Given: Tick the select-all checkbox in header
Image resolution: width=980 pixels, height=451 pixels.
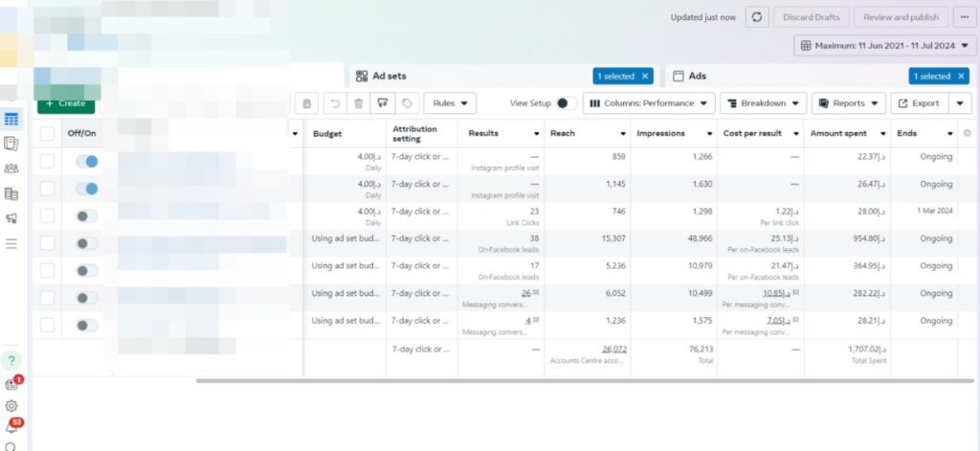Looking at the screenshot, I should [x=47, y=134].
